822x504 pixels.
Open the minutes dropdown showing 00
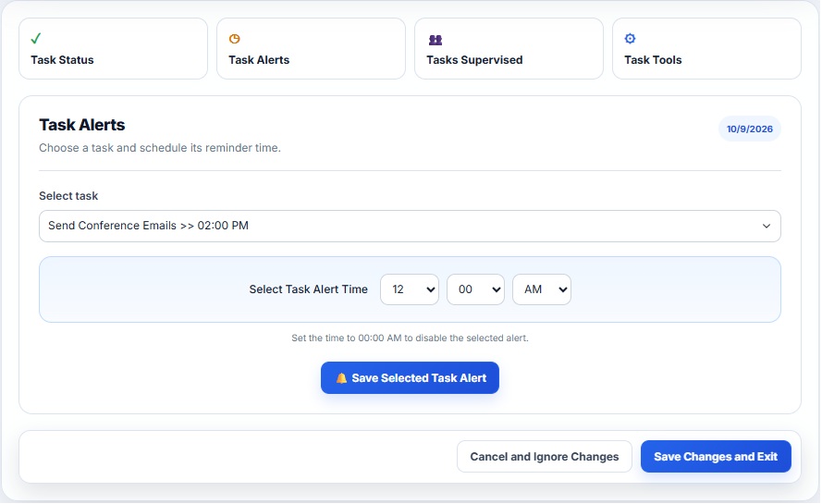(x=475, y=289)
